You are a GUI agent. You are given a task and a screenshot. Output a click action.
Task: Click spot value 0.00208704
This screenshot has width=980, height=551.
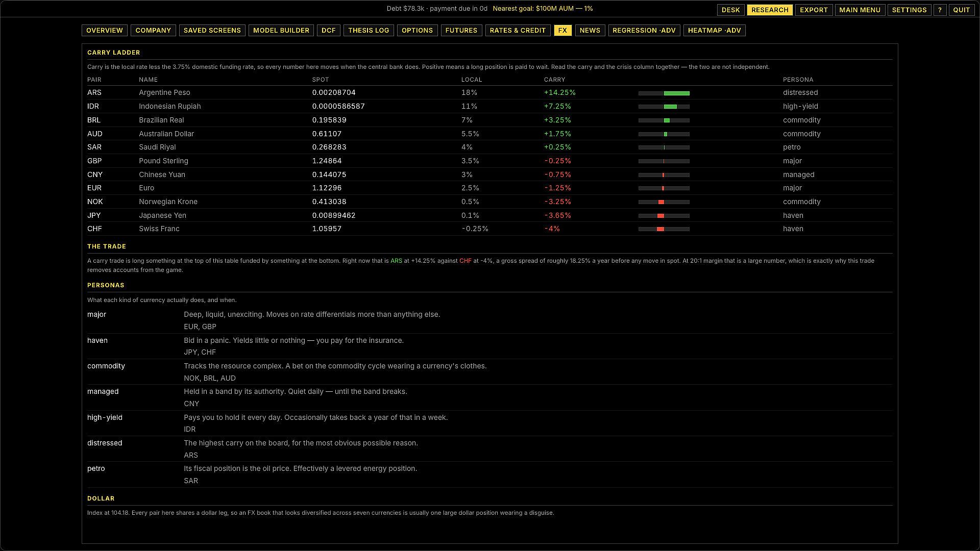pos(334,92)
